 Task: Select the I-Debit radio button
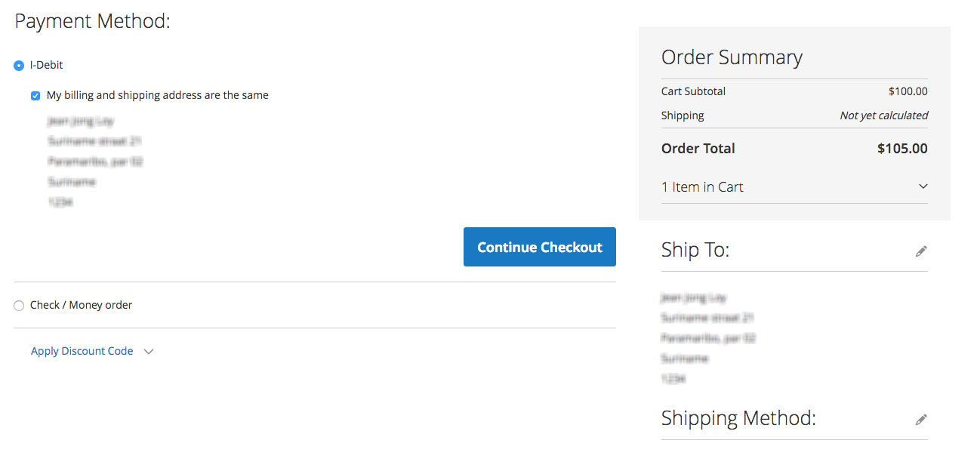(x=19, y=66)
